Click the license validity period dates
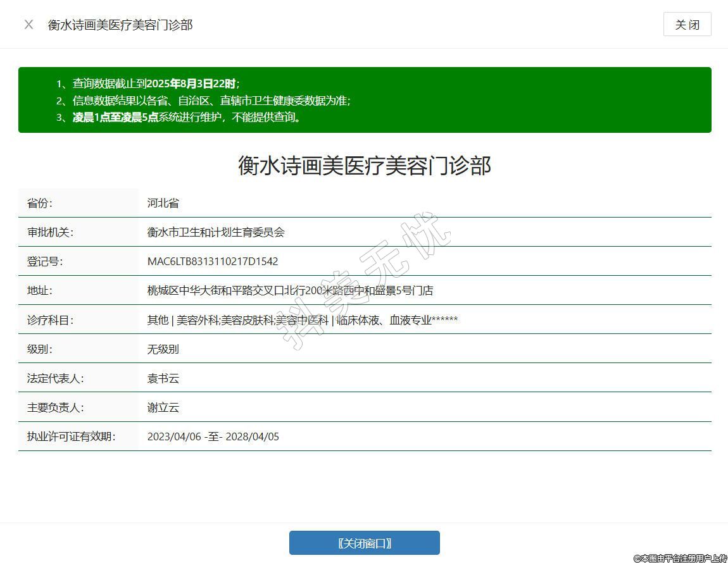Viewport: 728px width, 563px height. [213, 436]
